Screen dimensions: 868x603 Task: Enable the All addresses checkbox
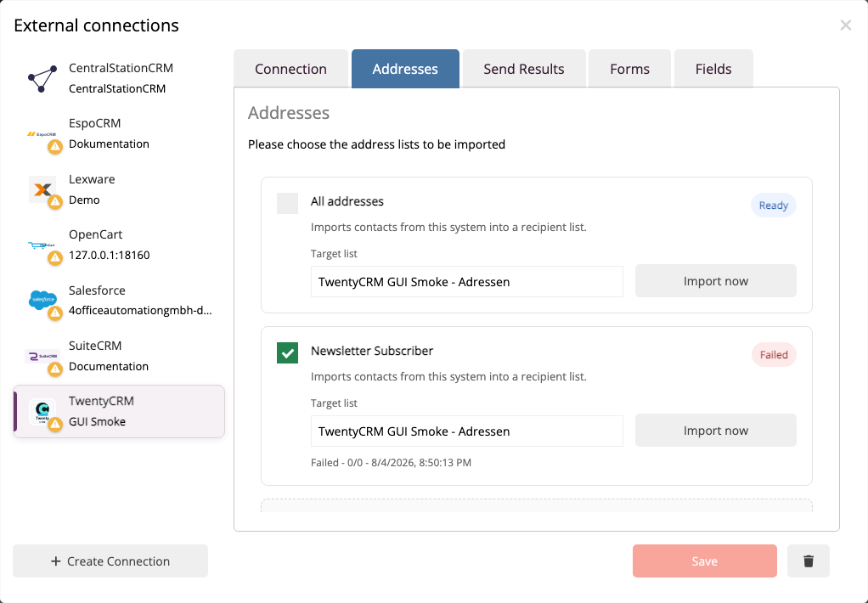(287, 203)
